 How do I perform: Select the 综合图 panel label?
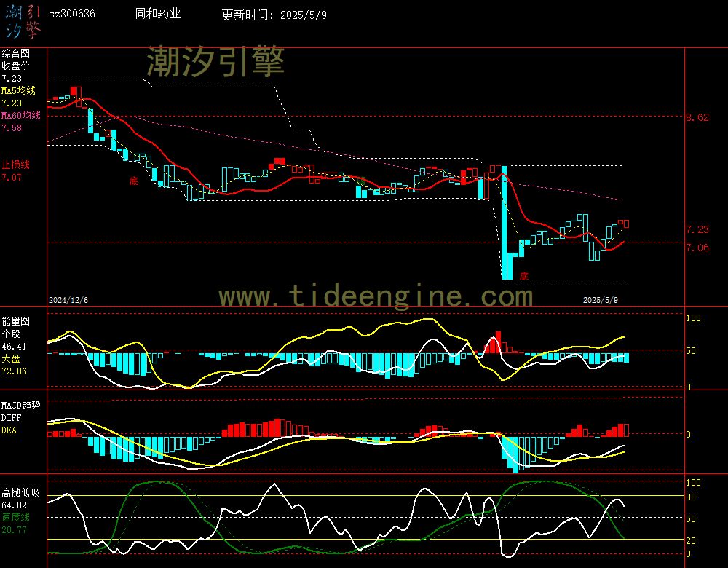(15, 53)
